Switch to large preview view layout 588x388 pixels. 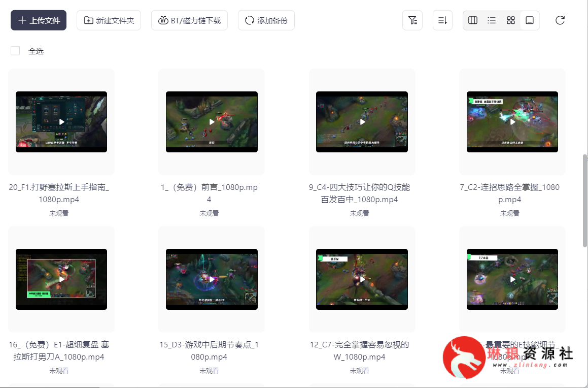coord(530,20)
